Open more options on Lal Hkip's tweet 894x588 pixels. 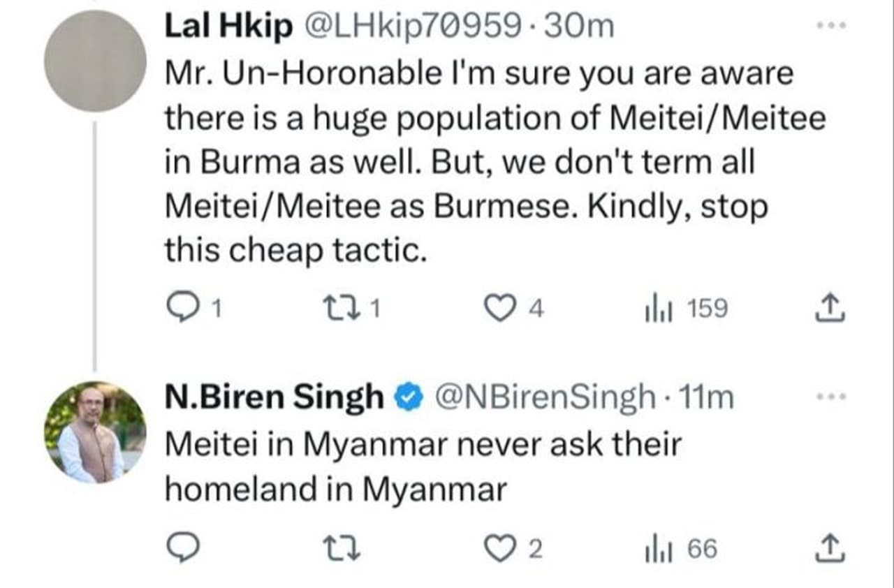(x=831, y=27)
